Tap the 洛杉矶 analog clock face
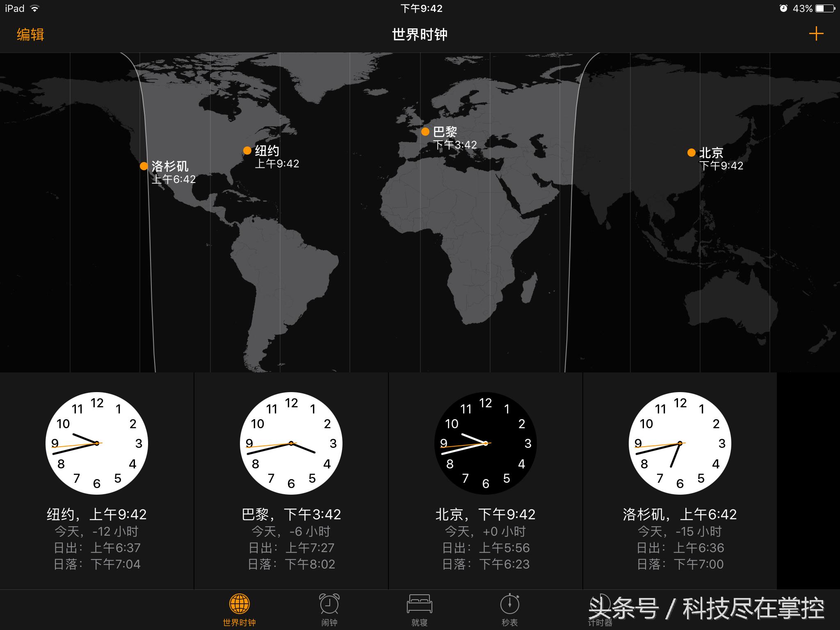The height and width of the screenshot is (630, 840). point(680,443)
